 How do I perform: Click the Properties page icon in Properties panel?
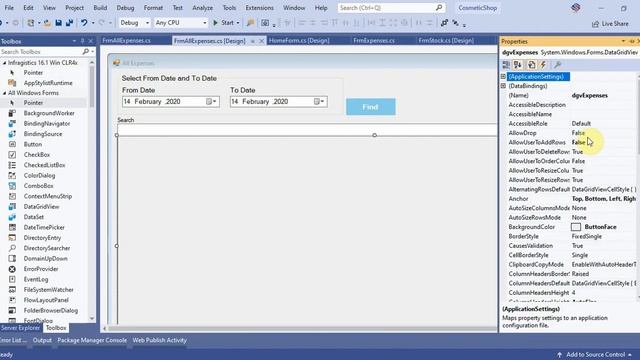click(x=531, y=64)
